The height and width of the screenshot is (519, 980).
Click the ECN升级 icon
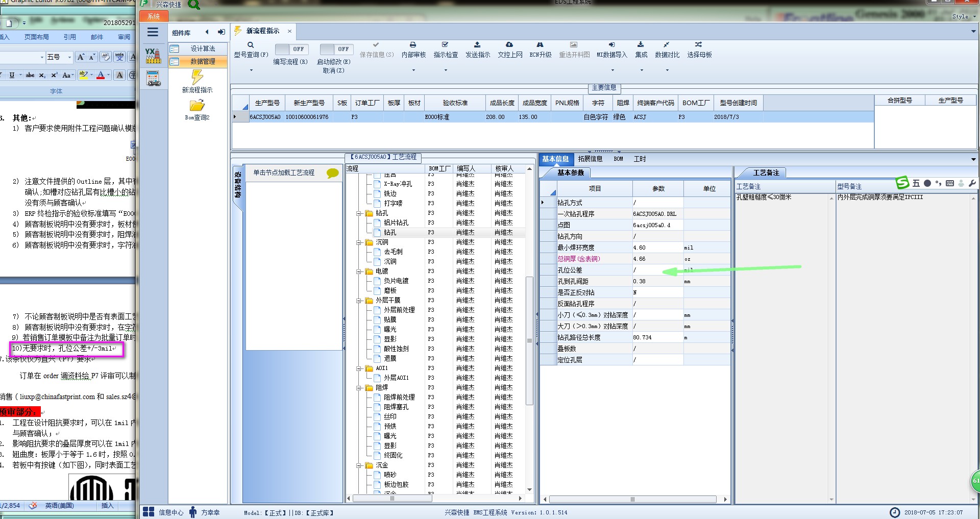pos(540,45)
